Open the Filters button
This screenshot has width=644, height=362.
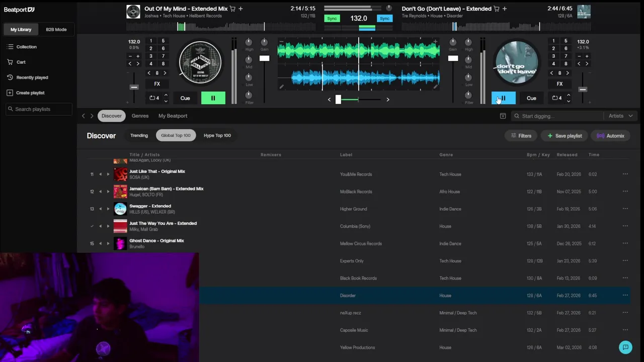coord(521,136)
